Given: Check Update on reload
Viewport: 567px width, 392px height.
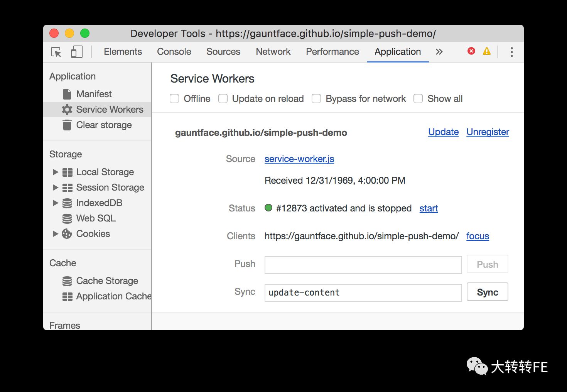Looking at the screenshot, I should click(x=223, y=99).
